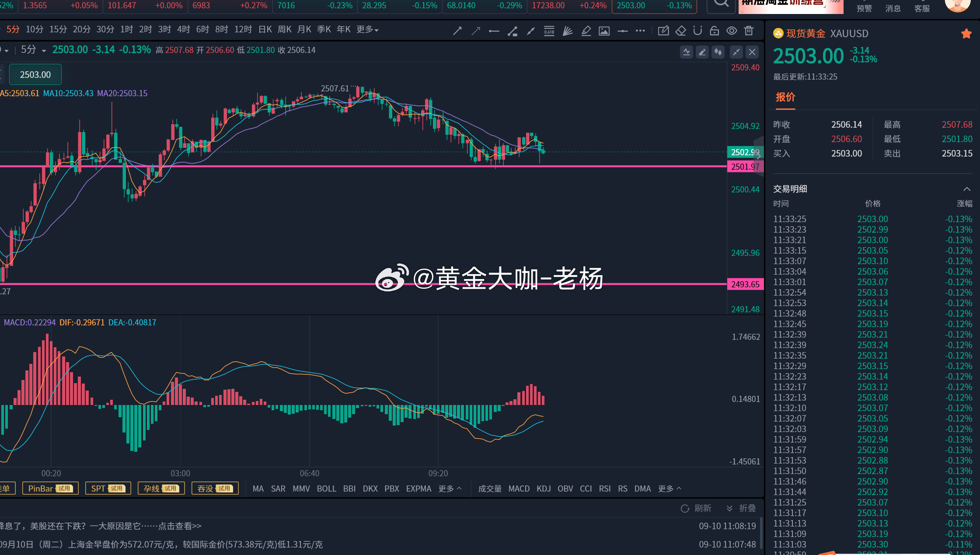Click the insert image icon on toolbar
The width and height of the screenshot is (980, 555).
[x=604, y=30]
